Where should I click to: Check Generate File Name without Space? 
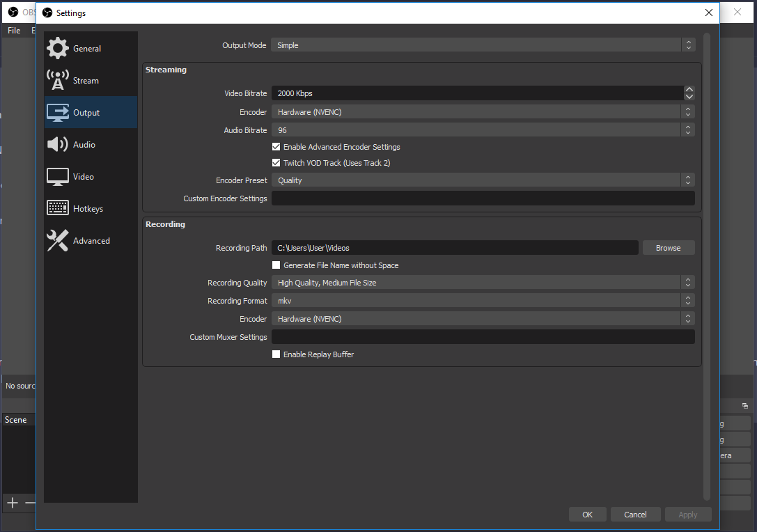click(x=276, y=265)
